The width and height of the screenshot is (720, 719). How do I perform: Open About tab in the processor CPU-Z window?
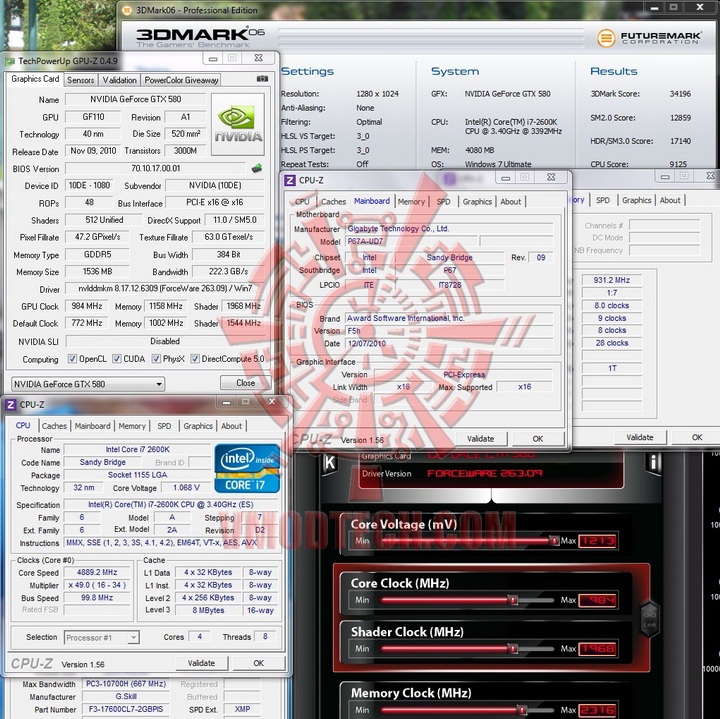tap(231, 426)
